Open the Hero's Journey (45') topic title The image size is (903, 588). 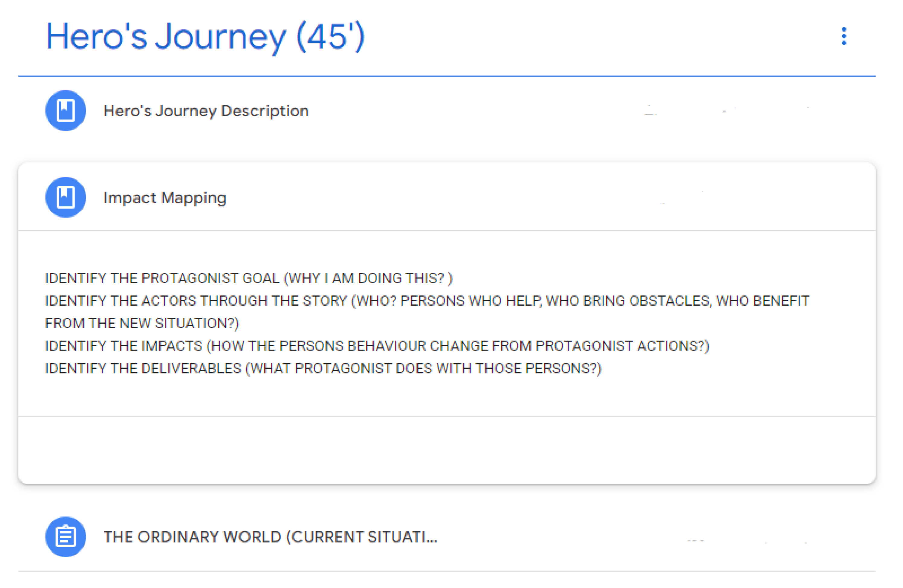coord(205,37)
